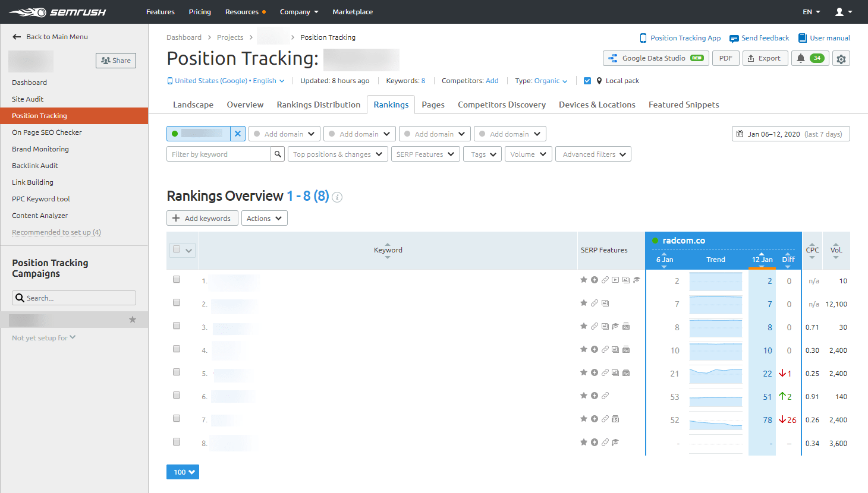Click the Export button
The height and width of the screenshot is (493, 868).
click(x=765, y=58)
